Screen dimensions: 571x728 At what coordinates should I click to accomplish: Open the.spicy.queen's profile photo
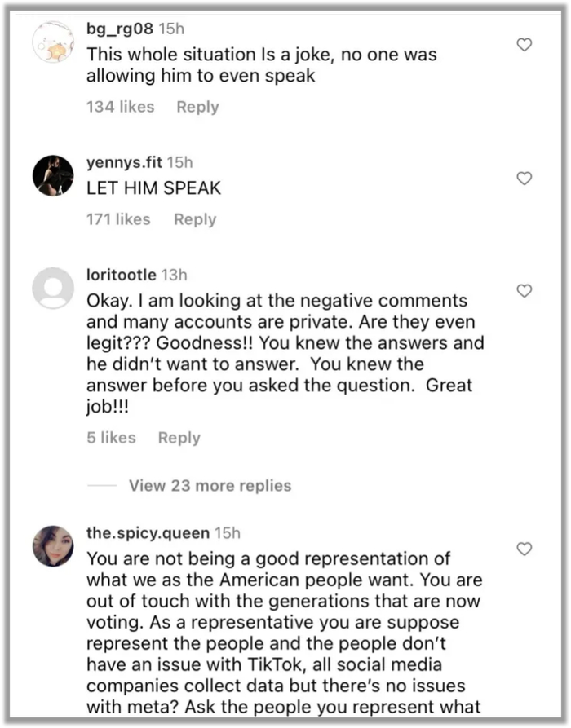[x=53, y=546]
